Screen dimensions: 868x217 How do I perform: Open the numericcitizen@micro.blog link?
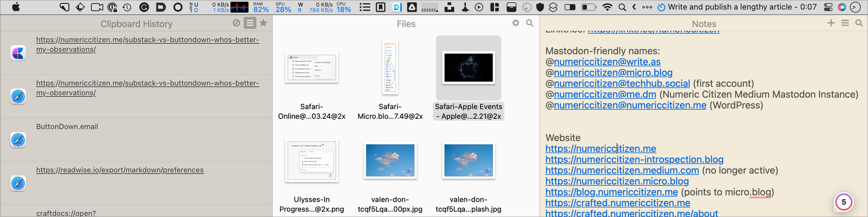point(613,73)
